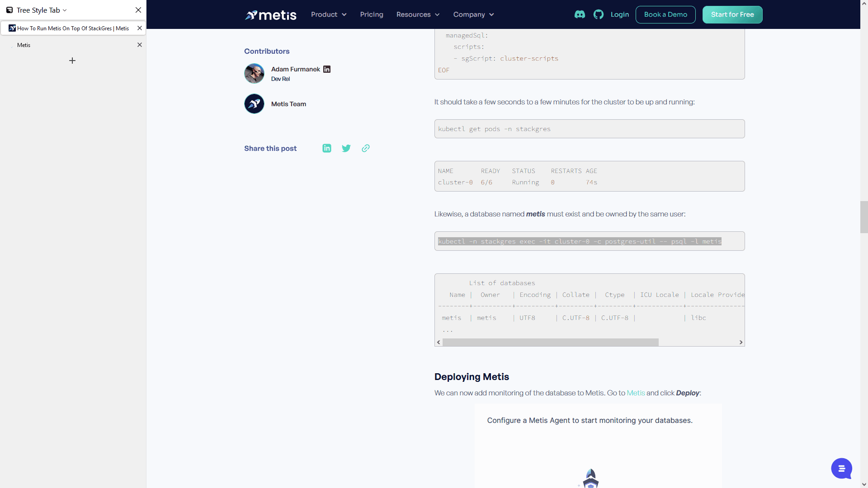Open the Discord icon link in header
The image size is (868, 488).
[x=580, y=14]
